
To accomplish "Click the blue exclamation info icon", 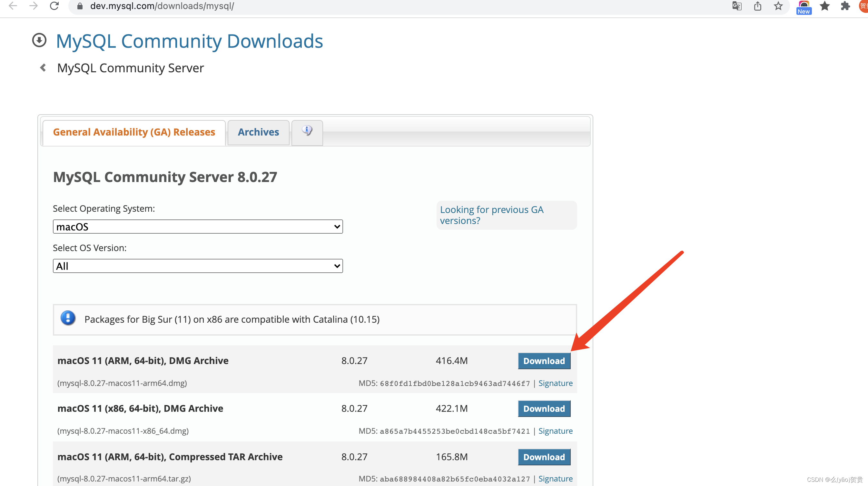I will 68,318.
